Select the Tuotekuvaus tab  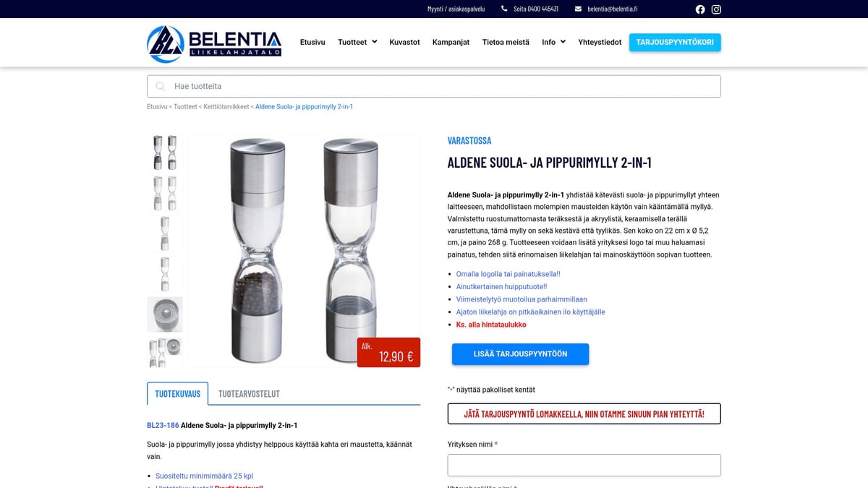[x=177, y=394]
